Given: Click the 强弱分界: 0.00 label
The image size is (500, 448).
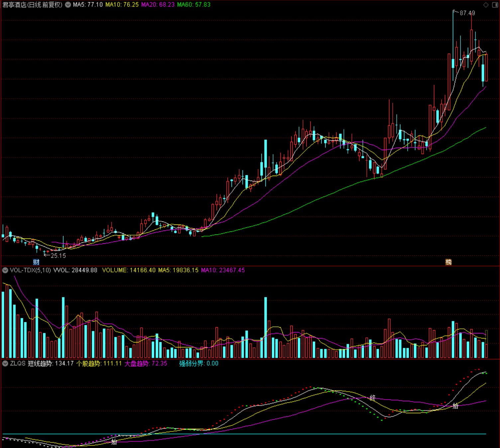Looking at the screenshot, I should (199, 363).
